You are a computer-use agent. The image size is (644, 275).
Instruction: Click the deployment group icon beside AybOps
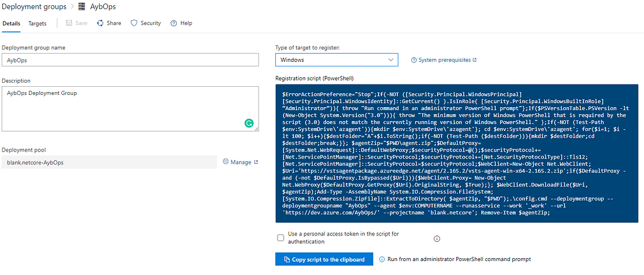click(x=82, y=6)
